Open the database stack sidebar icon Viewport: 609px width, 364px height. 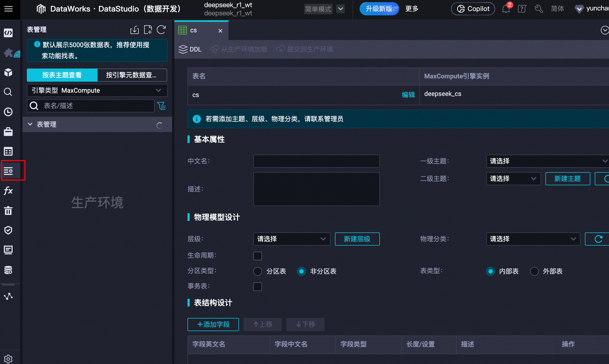(x=8, y=270)
